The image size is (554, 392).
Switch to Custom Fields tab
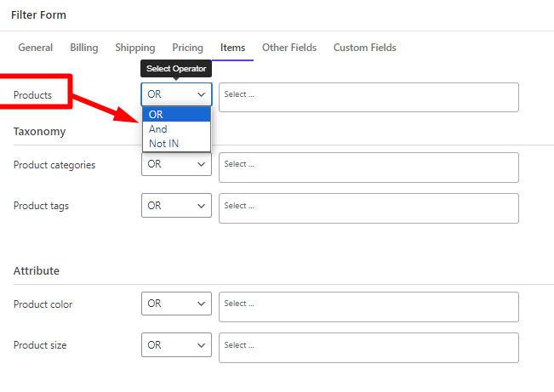(x=364, y=48)
